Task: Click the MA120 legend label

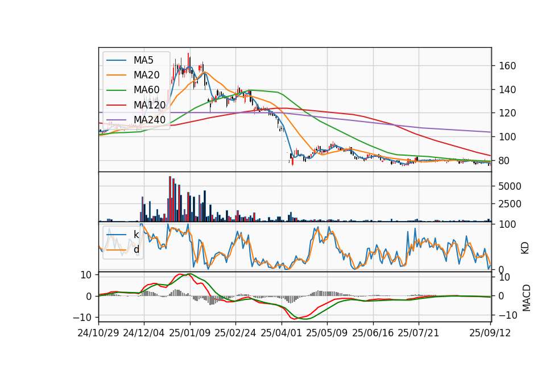Action: point(150,105)
